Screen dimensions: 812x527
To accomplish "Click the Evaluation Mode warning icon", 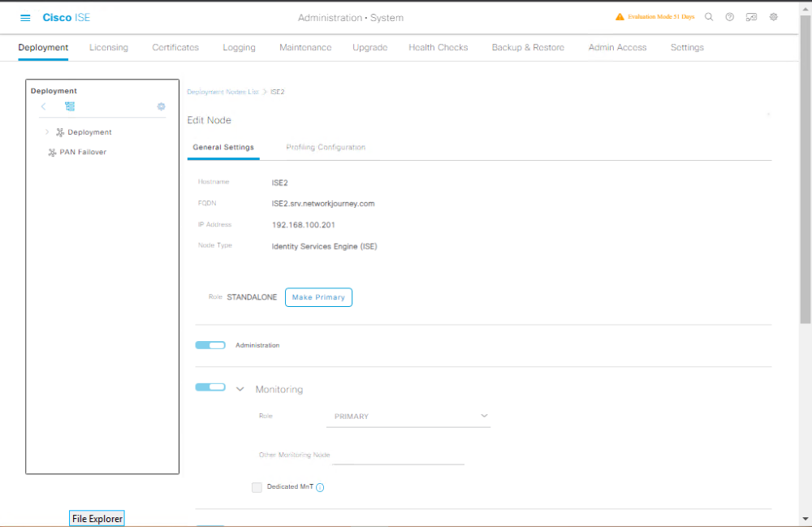I will coord(620,16).
